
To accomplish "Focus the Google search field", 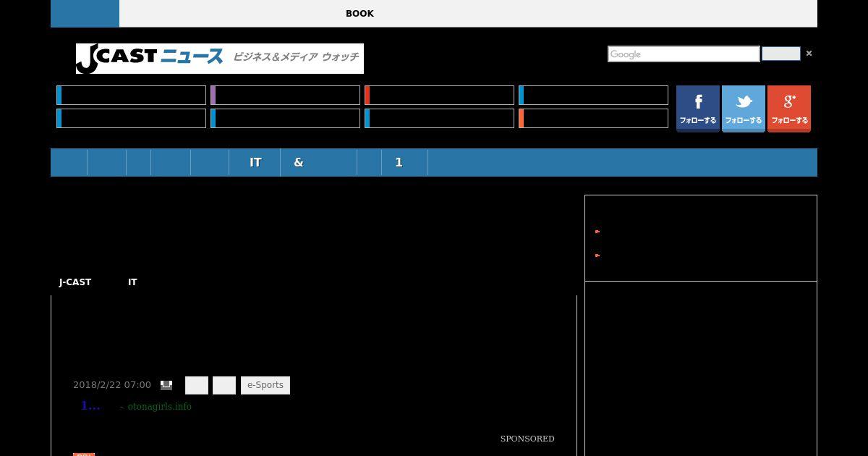I will tap(684, 54).
